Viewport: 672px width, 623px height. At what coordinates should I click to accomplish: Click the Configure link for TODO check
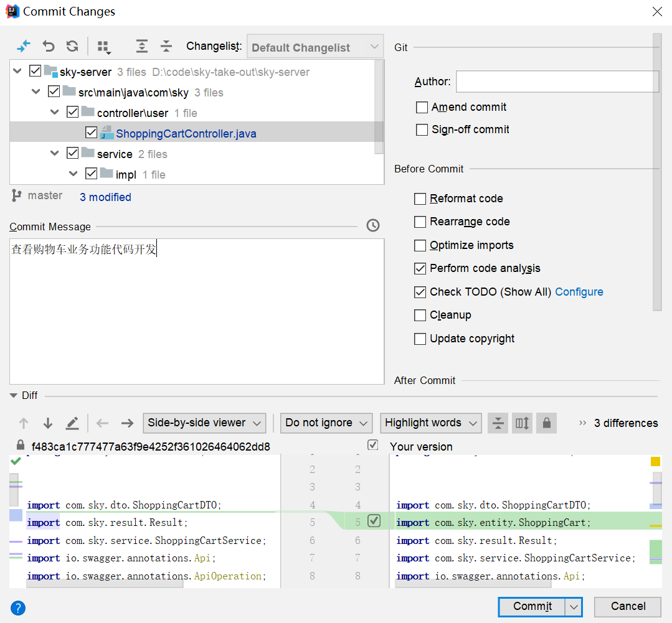click(x=579, y=292)
